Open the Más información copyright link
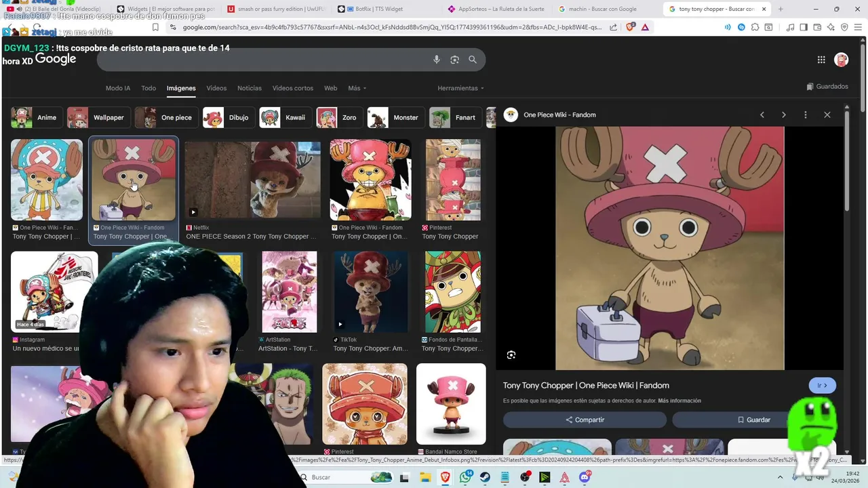 (679, 401)
